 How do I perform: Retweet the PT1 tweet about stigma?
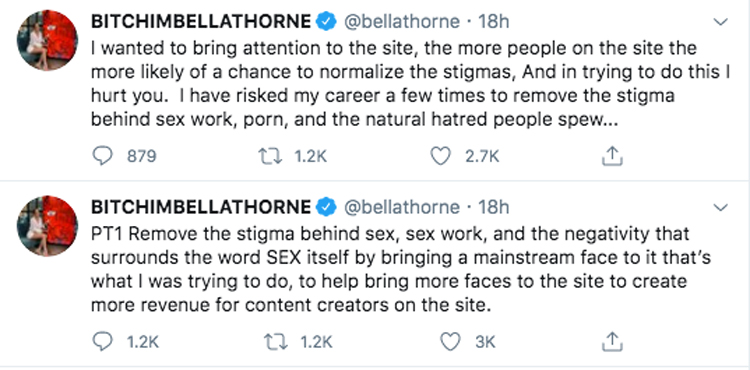click(x=276, y=342)
